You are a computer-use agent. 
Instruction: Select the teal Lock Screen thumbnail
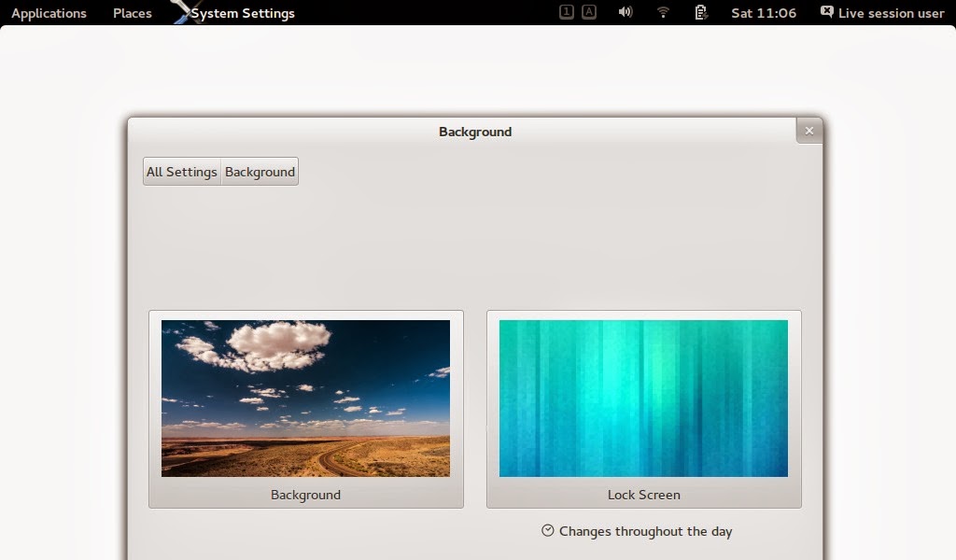tap(643, 399)
